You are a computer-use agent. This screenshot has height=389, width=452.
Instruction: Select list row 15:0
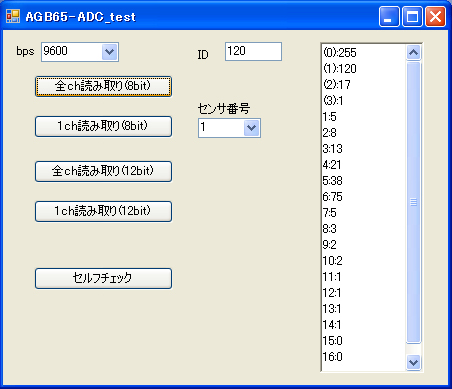pos(364,341)
